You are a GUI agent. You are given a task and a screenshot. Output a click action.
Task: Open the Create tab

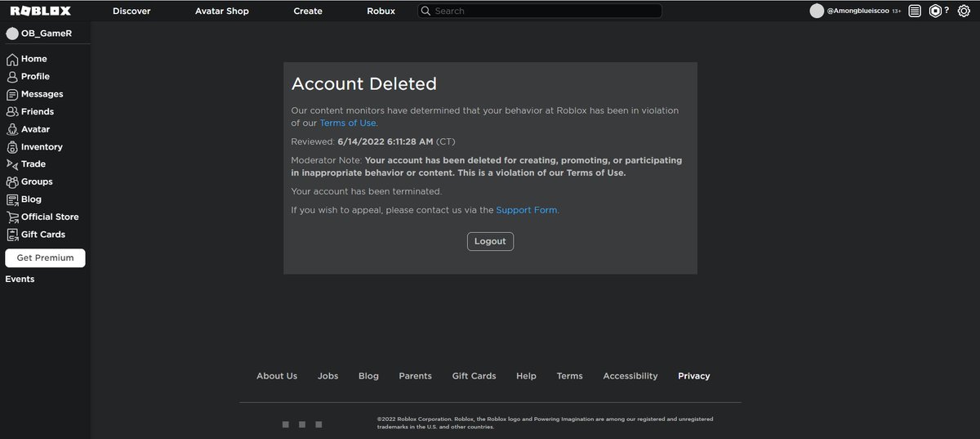point(308,11)
